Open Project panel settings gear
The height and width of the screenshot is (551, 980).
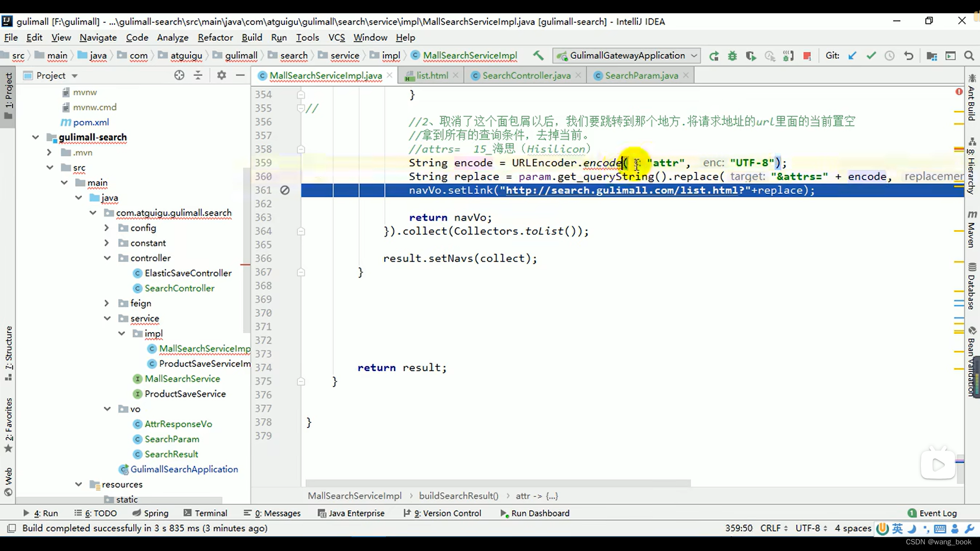click(222, 75)
